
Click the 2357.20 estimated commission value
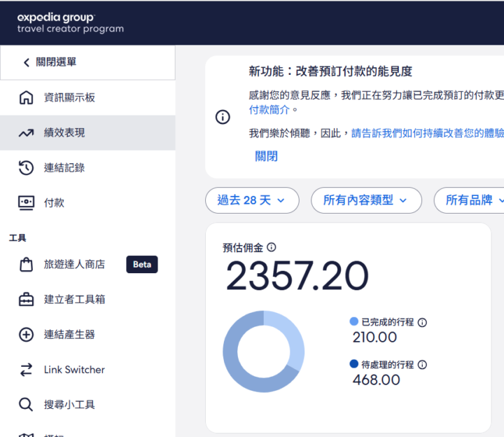tap(297, 276)
